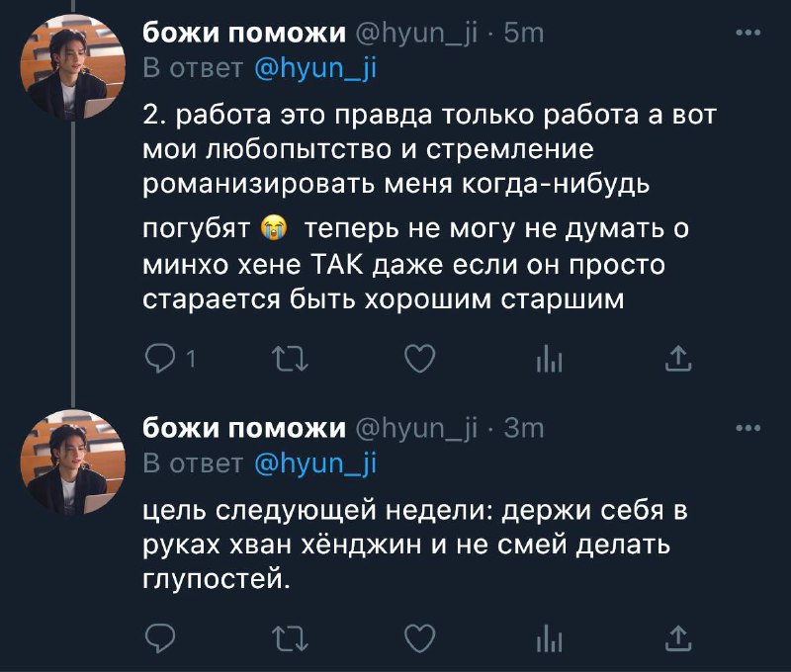Open божи поможи name on second tweet
Image resolution: width=791 pixels, height=672 pixels.
click(x=244, y=429)
